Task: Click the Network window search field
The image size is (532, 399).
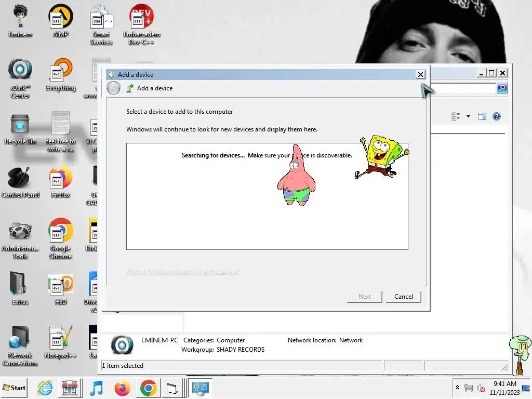Action: click(463, 88)
